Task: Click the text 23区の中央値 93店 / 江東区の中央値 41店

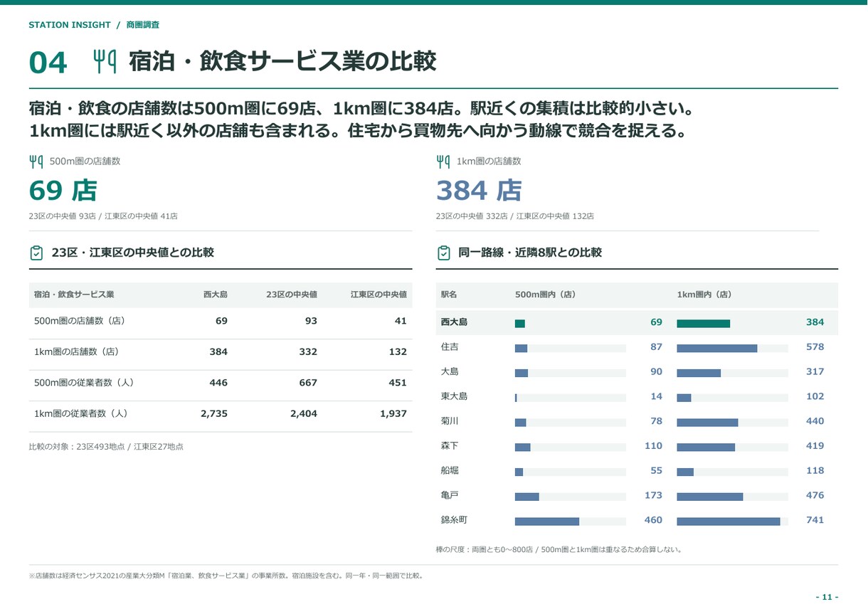Action: (103, 216)
